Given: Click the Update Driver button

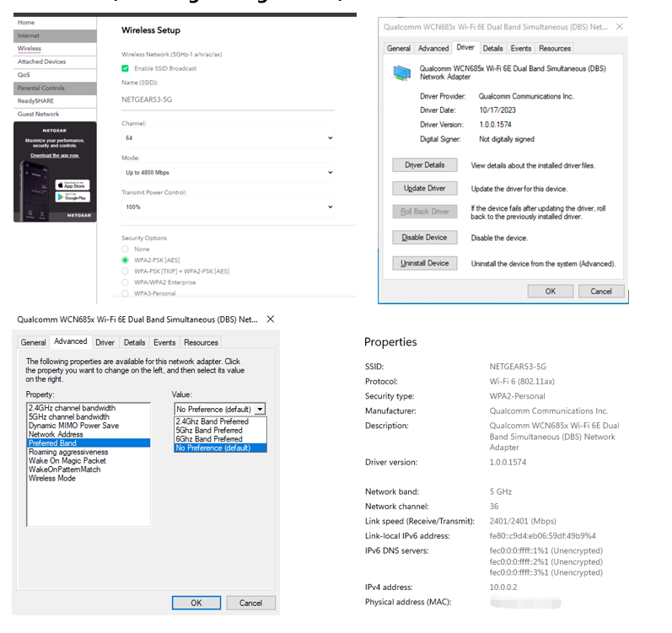Looking at the screenshot, I should [425, 189].
